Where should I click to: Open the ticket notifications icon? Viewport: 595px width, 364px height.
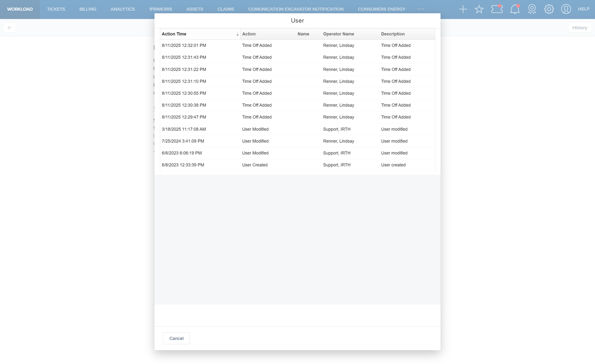(496, 9)
